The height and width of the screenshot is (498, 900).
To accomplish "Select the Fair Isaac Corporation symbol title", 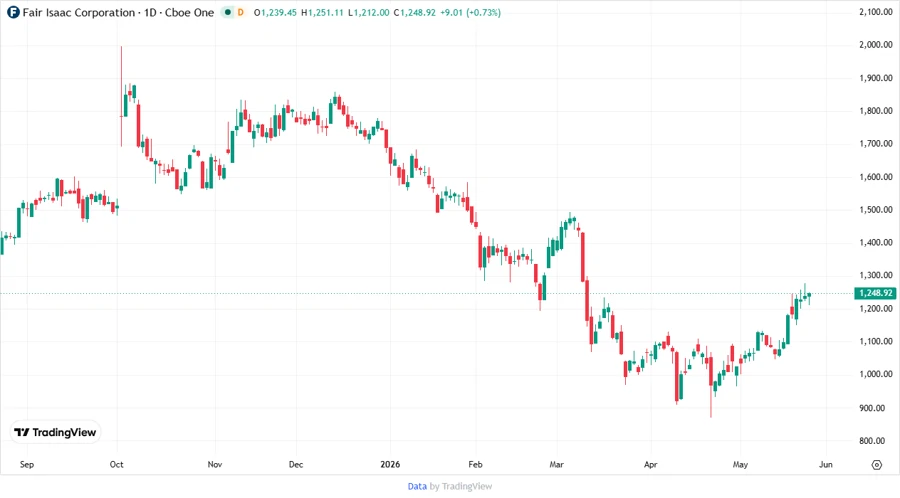I will pos(79,13).
